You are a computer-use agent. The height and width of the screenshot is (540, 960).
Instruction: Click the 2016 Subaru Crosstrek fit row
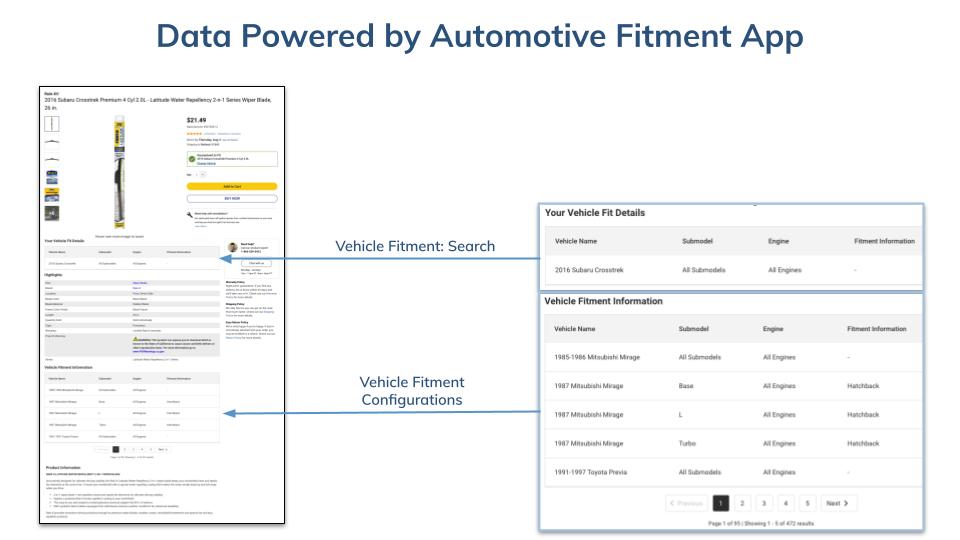[730, 270]
